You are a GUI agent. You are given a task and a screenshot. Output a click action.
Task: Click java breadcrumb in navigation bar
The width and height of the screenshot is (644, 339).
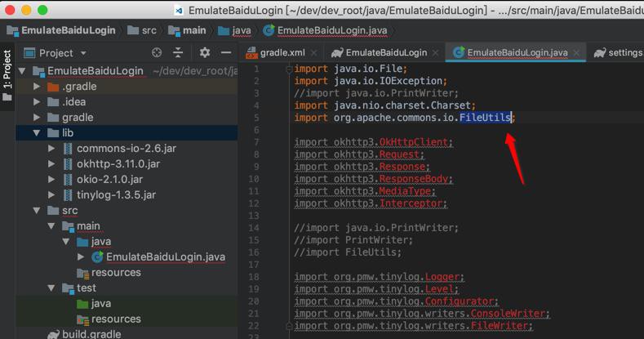coord(234,30)
